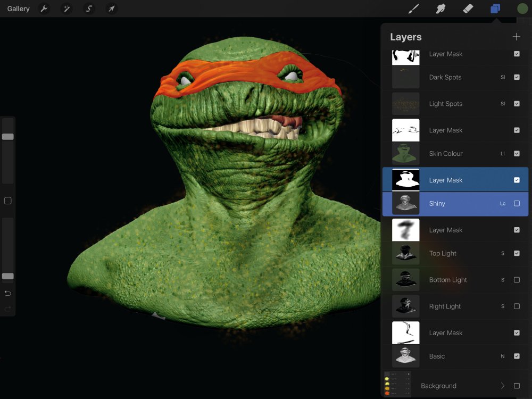Select mask thumbnail above Top Light

point(406,230)
